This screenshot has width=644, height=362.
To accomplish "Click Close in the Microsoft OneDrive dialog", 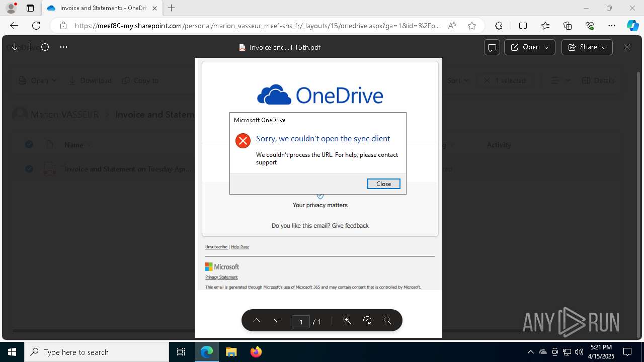I will (384, 184).
